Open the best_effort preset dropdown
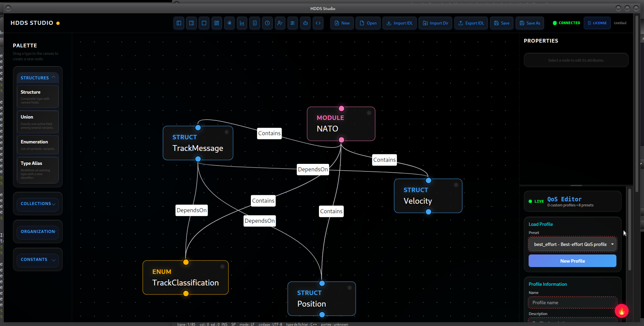Viewport: 644px width, 326px height. point(572,244)
